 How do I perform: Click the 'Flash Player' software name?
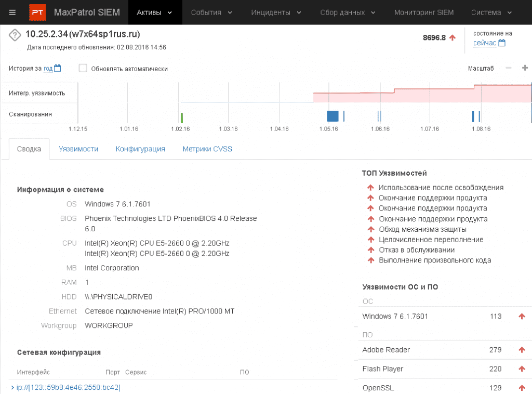tap(383, 369)
